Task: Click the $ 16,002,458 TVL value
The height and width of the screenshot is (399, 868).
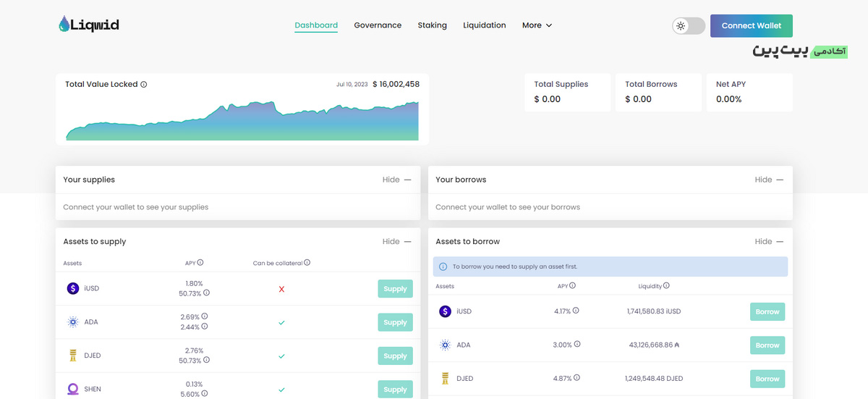Action: (396, 84)
